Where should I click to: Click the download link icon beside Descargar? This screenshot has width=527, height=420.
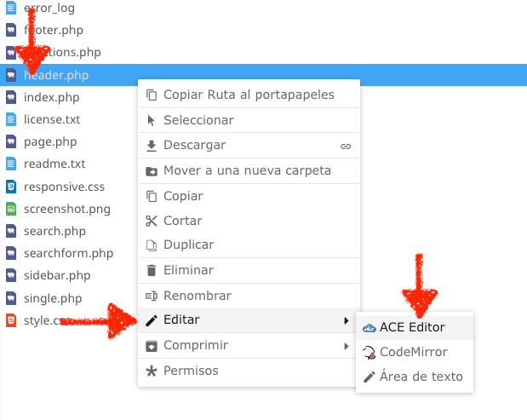(x=346, y=147)
